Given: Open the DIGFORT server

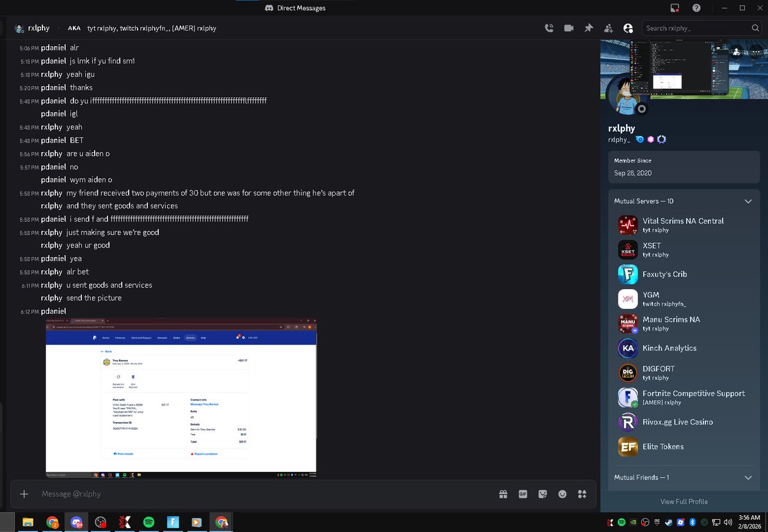Looking at the screenshot, I should click(684, 373).
